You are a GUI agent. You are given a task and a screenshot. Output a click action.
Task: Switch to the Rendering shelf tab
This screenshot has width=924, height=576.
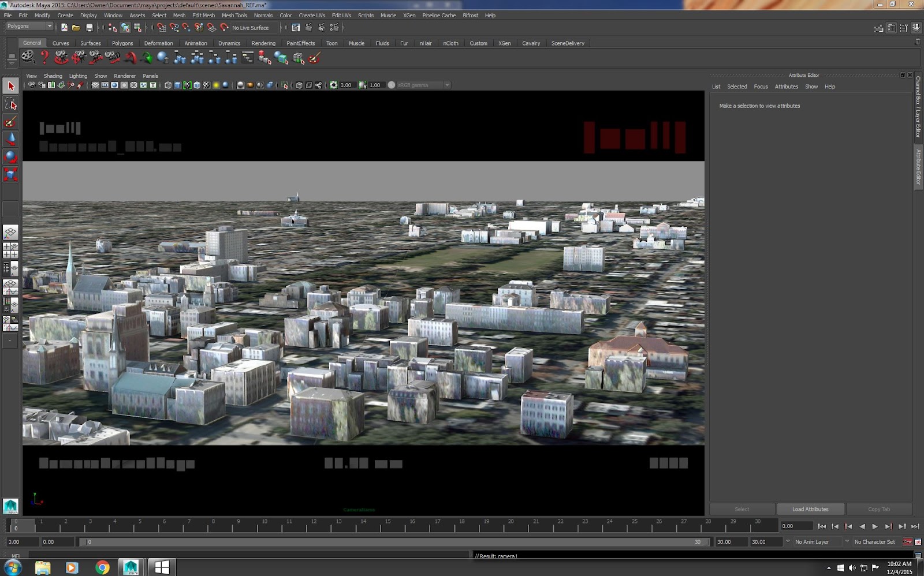(x=263, y=43)
